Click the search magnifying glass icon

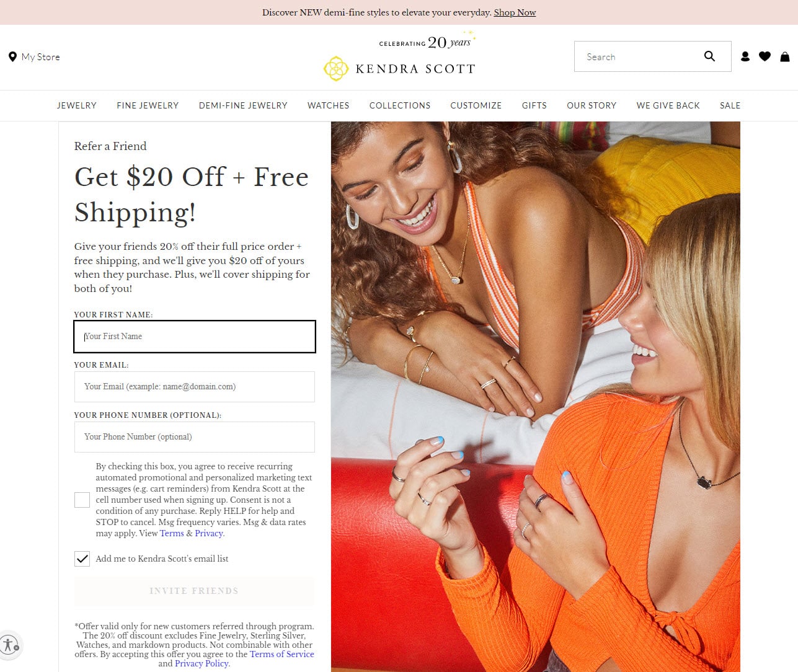(x=709, y=56)
